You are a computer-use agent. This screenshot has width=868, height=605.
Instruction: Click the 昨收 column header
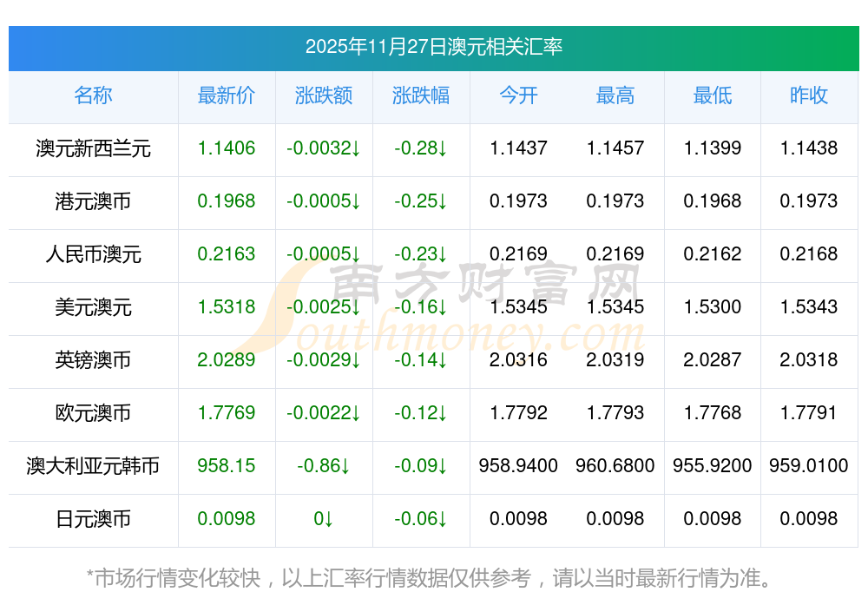809,96
